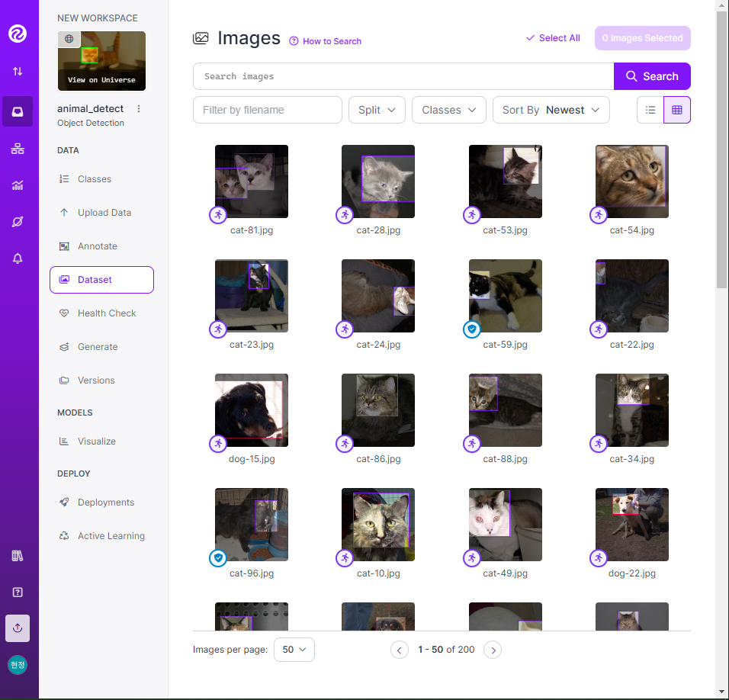Open the workspace switcher arrows icon
Viewport: 729px width, 700px height.
coord(18,71)
